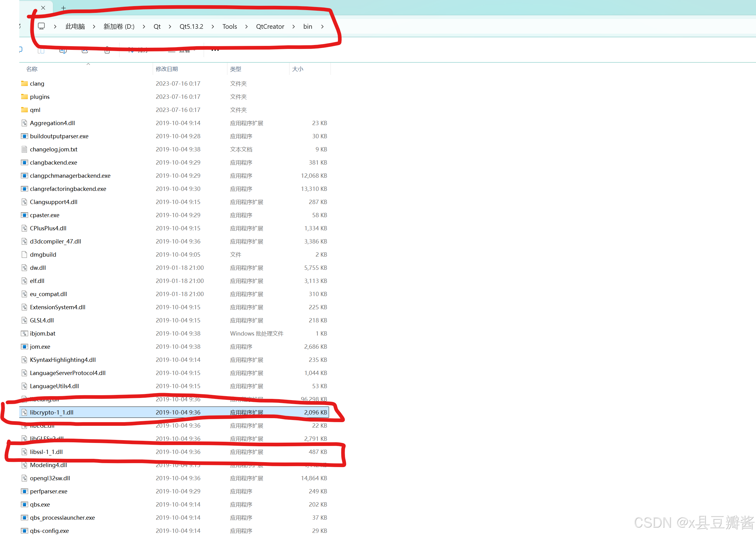This screenshot has height=535, width=756.
Task: Select clangpchmanagerbackend.exe file name
Action: tap(70, 176)
